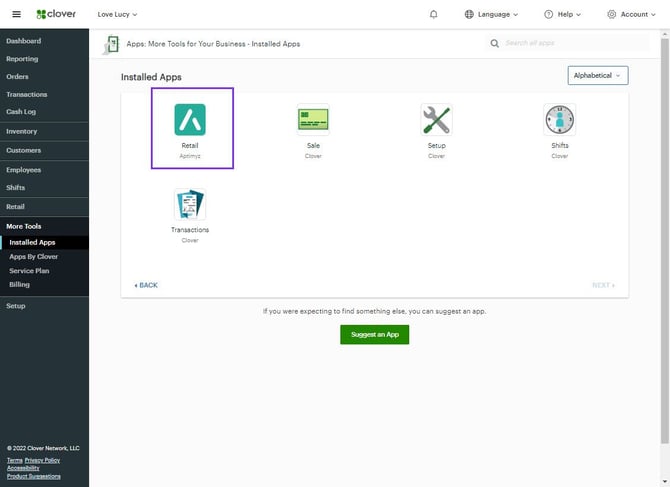The width and height of the screenshot is (670, 487).
Task: Toggle the hamburger menu icon
Action: tap(15, 14)
